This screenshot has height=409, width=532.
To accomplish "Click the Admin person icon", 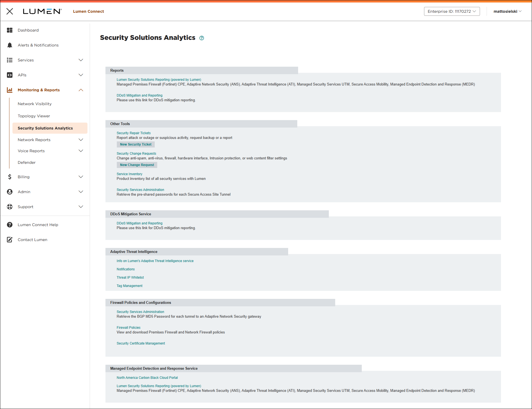I will coord(10,191).
